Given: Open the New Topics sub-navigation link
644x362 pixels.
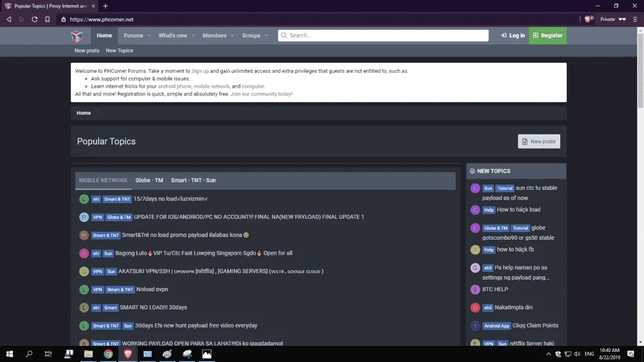Looking at the screenshot, I should (x=119, y=50).
